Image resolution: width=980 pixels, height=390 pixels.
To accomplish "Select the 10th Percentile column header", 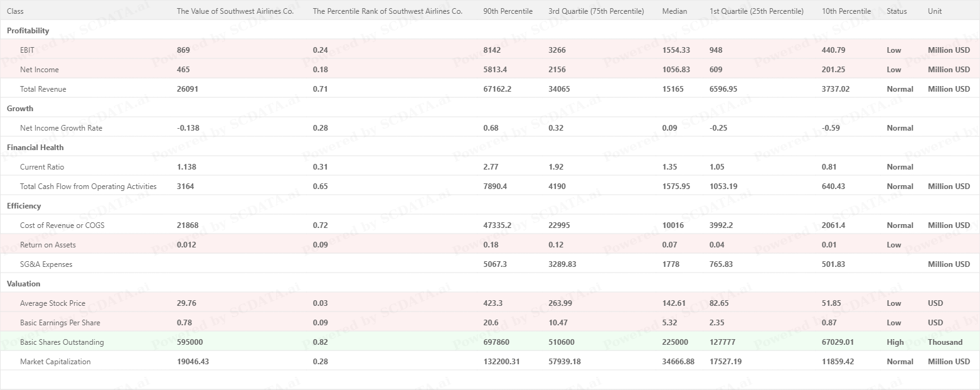I will [846, 11].
